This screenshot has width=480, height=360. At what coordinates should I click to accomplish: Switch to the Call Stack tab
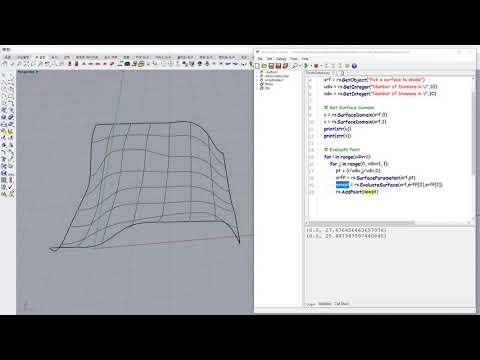coord(341,304)
